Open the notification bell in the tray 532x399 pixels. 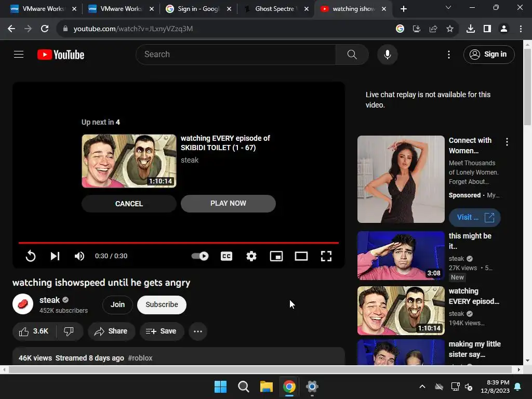tap(518, 387)
